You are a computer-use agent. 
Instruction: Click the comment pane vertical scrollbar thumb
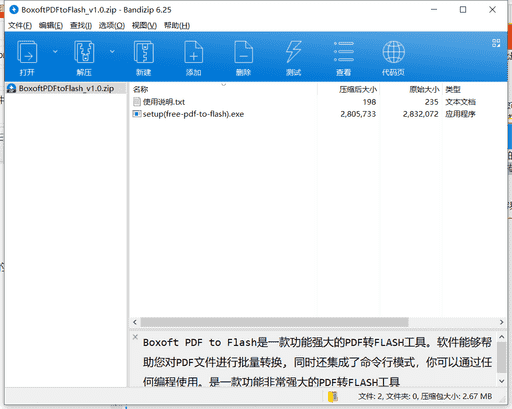[x=501, y=357]
